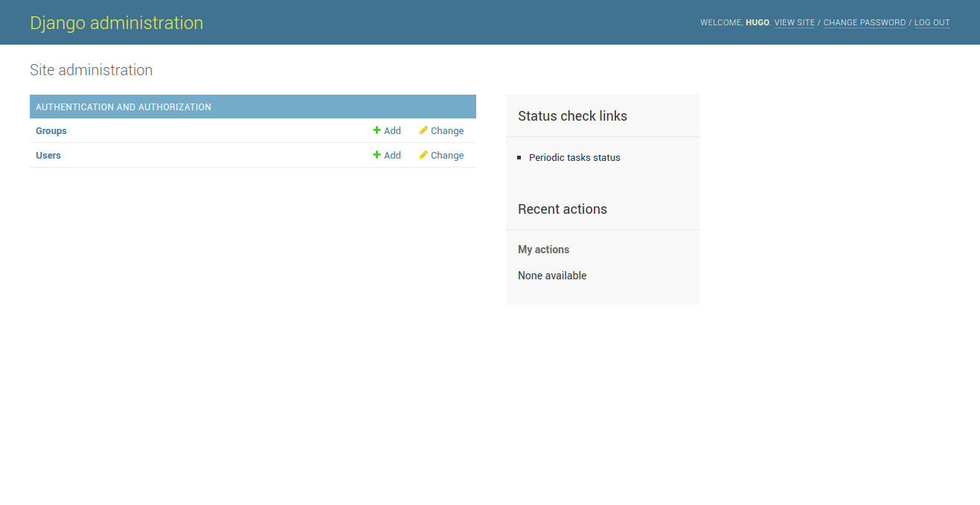
Task: Click the Recent actions heading
Action: click(x=562, y=209)
